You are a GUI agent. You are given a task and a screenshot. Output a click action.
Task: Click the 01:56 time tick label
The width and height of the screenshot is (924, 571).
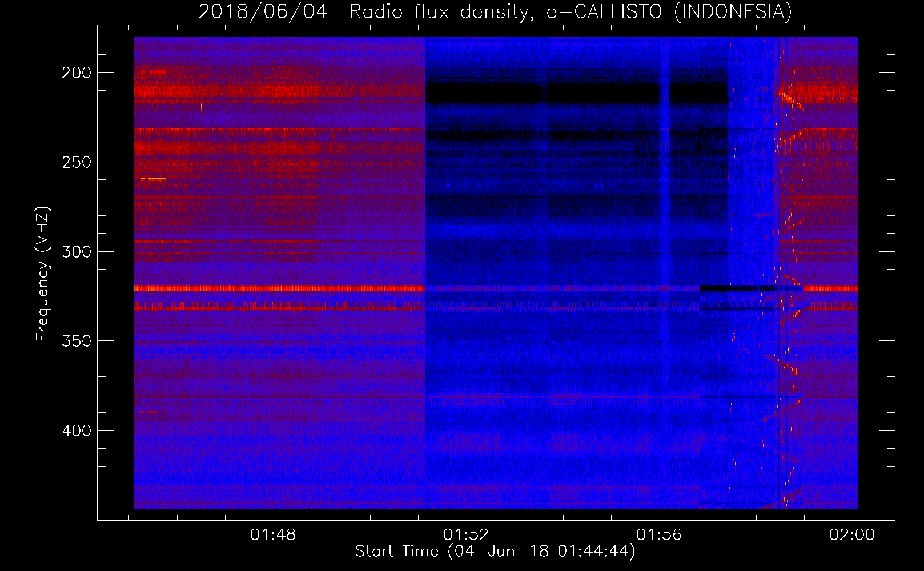click(x=660, y=535)
